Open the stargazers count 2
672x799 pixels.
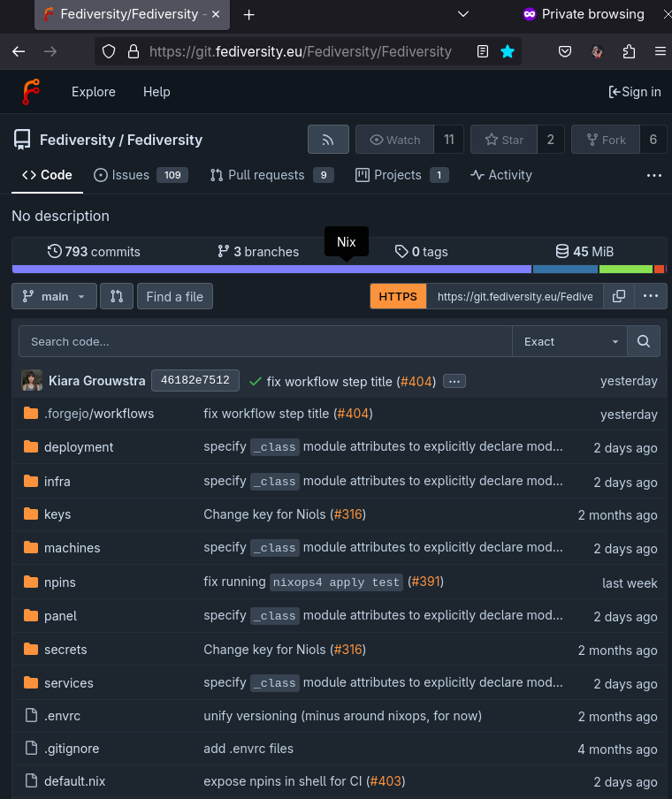coord(551,140)
